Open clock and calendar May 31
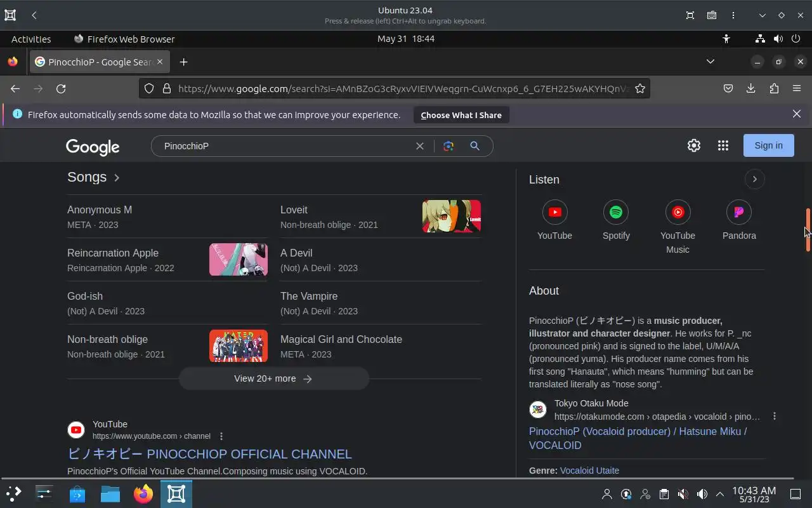Viewport: 812px width, 508px height. [406, 39]
